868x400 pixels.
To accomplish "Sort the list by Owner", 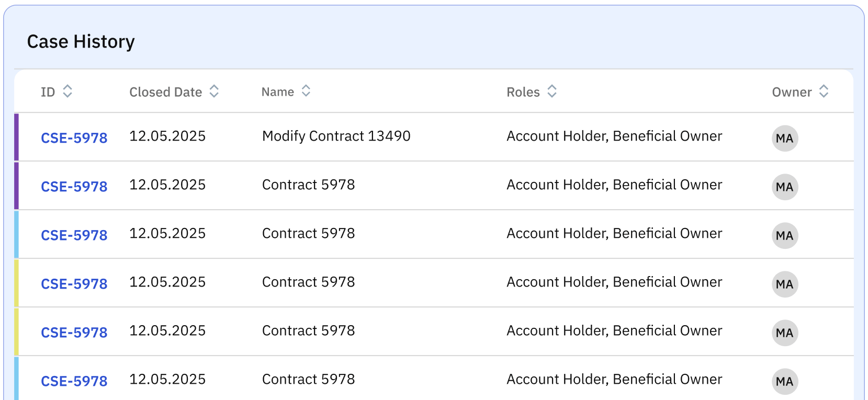I will (x=824, y=92).
